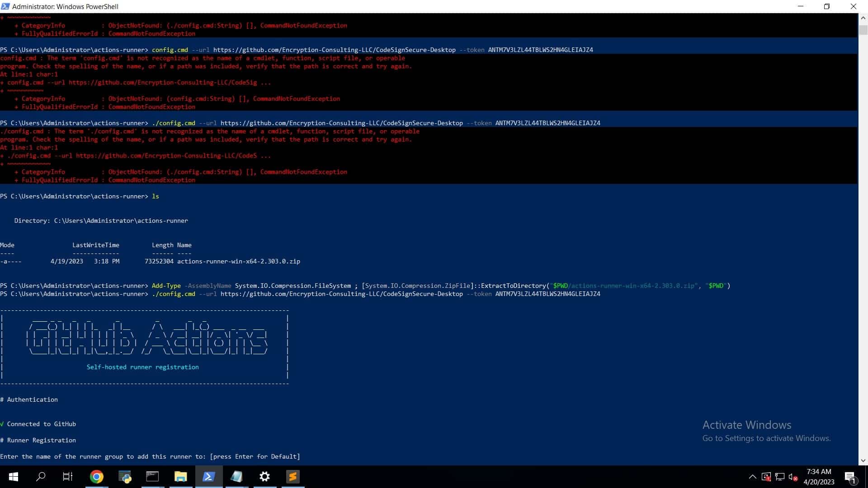This screenshot has width=868, height=488.
Task: Click the taskbar Search icon
Action: coord(41,477)
